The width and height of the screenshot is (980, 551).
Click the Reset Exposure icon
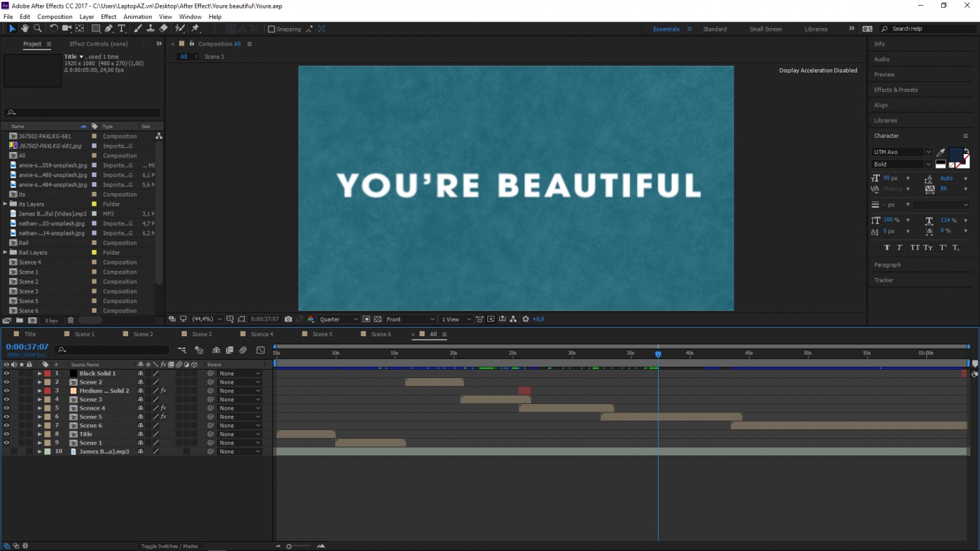point(525,319)
